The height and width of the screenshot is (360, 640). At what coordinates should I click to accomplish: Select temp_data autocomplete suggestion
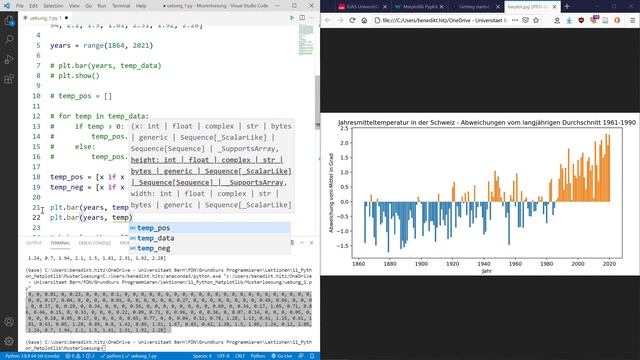pos(210,238)
